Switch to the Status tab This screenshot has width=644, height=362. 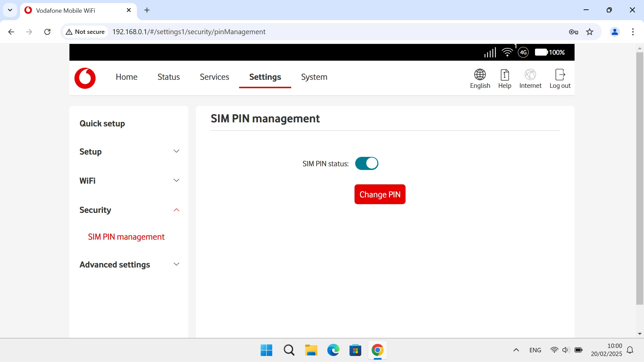(168, 77)
